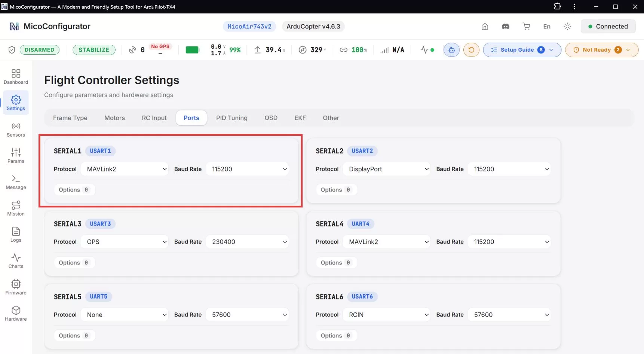644x354 pixels.
Task: Open the Params sidebar page
Action: (16, 156)
